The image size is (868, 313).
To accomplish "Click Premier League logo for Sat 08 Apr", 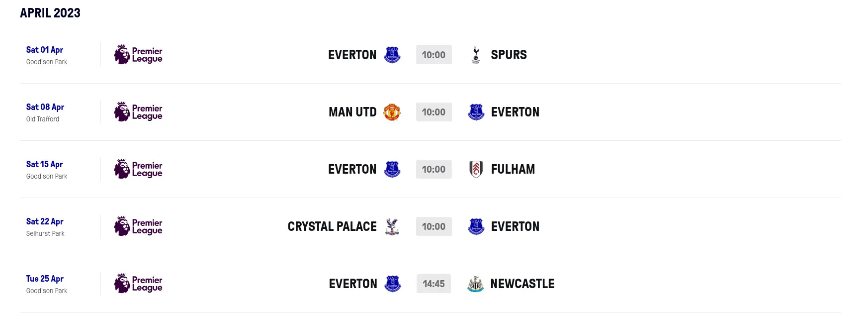I will click(x=138, y=112).
